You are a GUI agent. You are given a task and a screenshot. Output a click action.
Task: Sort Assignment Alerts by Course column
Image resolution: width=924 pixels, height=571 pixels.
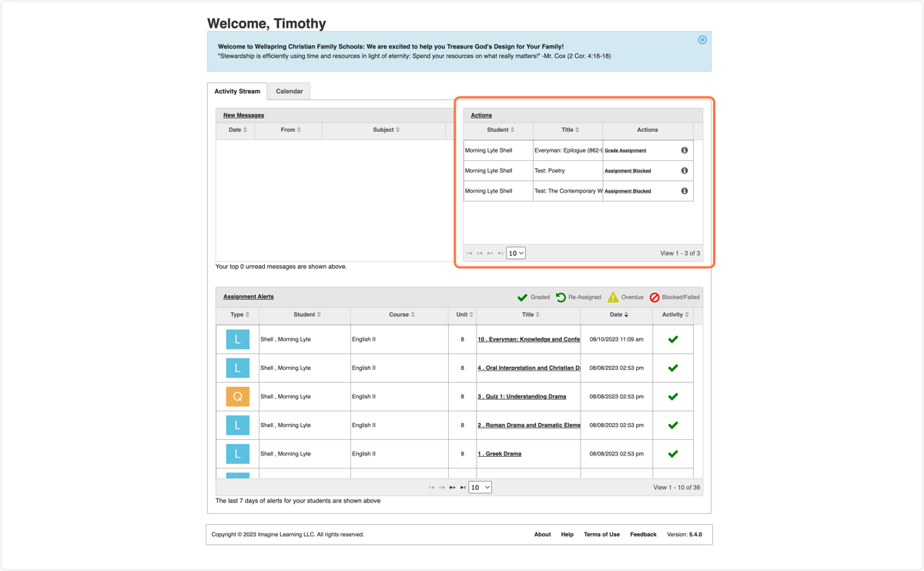pyautogui.click(x=402, y=314)
